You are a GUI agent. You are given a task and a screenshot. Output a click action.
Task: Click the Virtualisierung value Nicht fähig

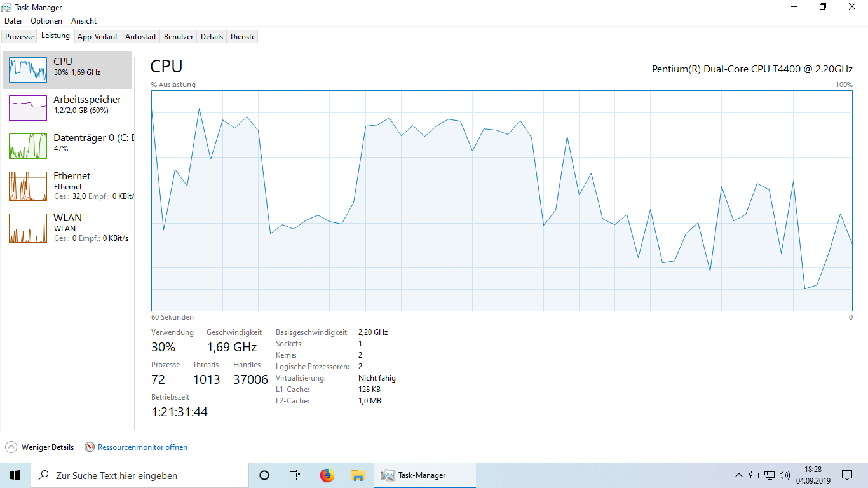click(x=377, y=378)
